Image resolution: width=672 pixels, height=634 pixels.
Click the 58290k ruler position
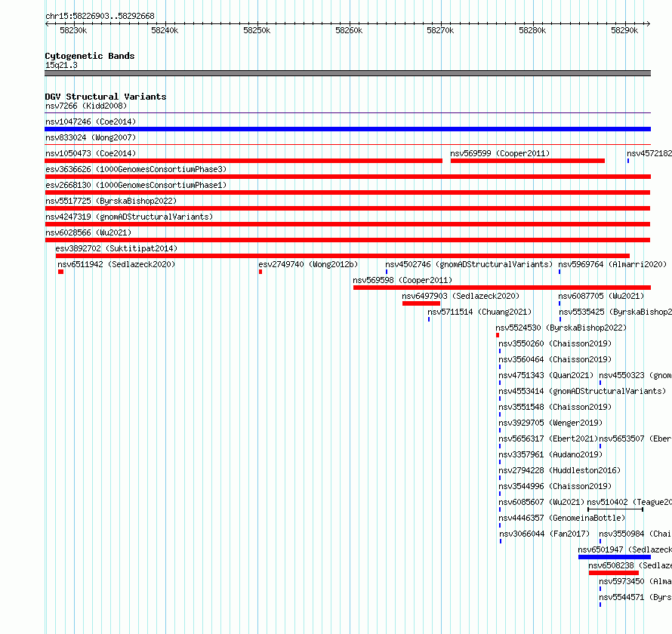(624, 30)
